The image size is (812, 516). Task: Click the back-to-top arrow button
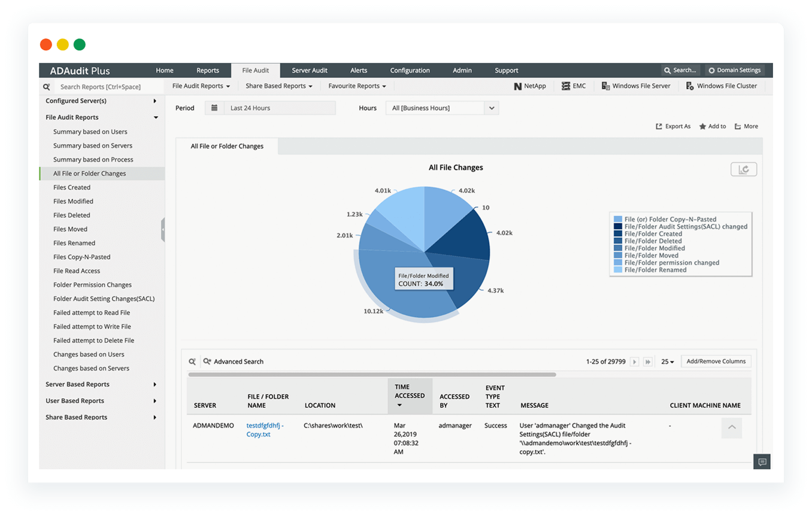point(732,427)
